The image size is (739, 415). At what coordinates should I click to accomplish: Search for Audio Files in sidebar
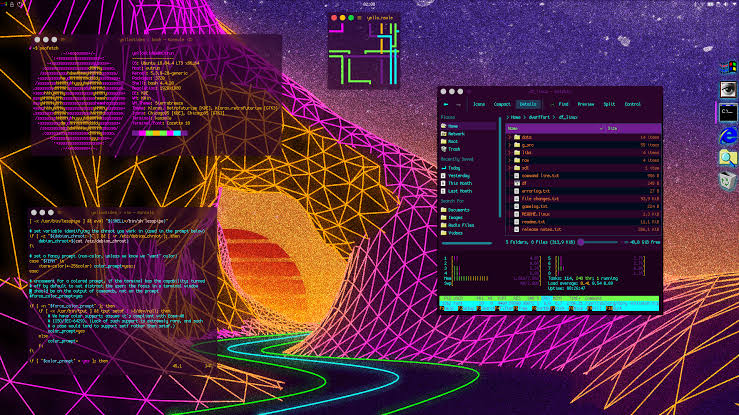(x=457, y=225)
